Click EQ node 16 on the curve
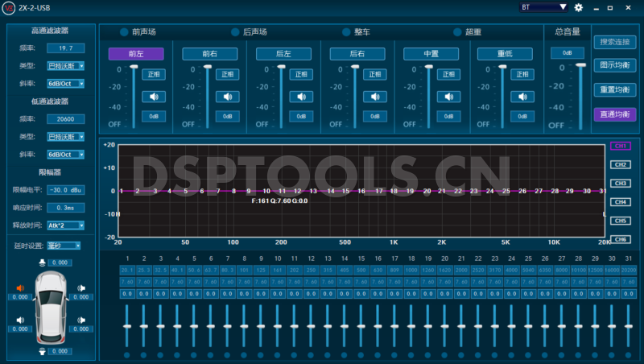Viewport: 644px width, 364px height. [x=361, y=191]
